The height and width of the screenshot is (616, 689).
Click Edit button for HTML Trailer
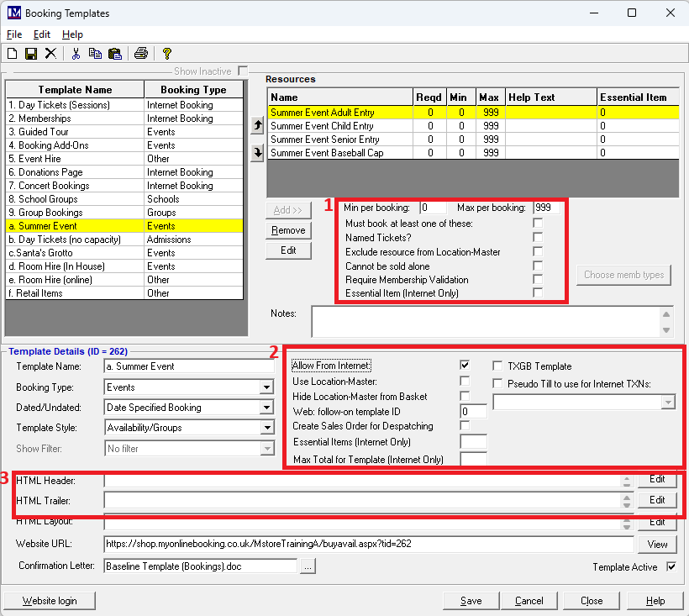tap(657, 500)
